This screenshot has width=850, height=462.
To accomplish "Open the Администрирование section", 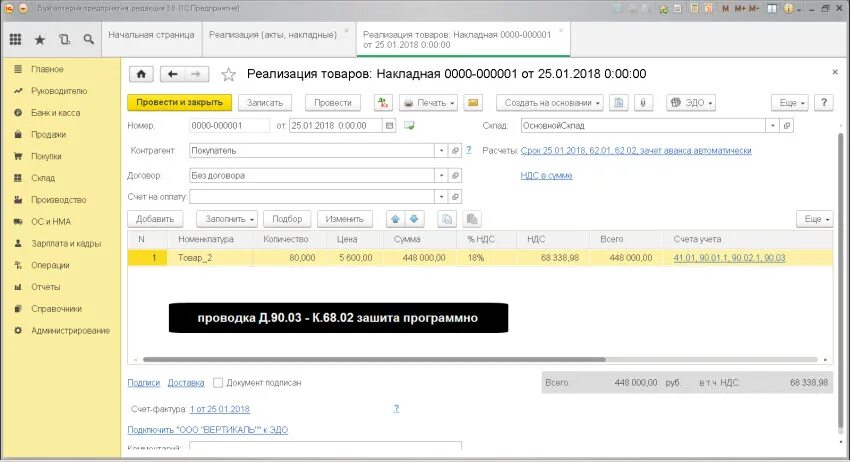I will (x=70, y=330).
